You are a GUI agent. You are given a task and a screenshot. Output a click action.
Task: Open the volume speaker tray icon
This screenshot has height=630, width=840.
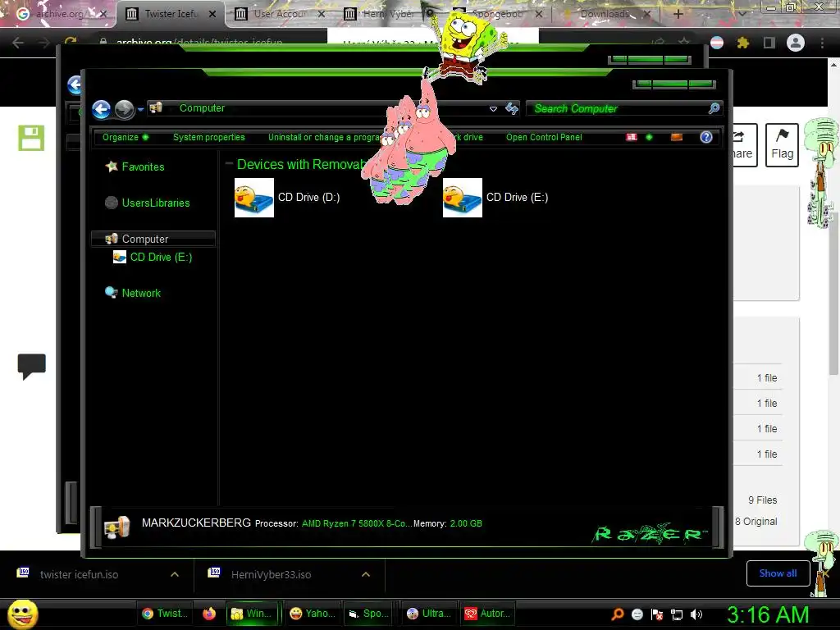[696, 614]
